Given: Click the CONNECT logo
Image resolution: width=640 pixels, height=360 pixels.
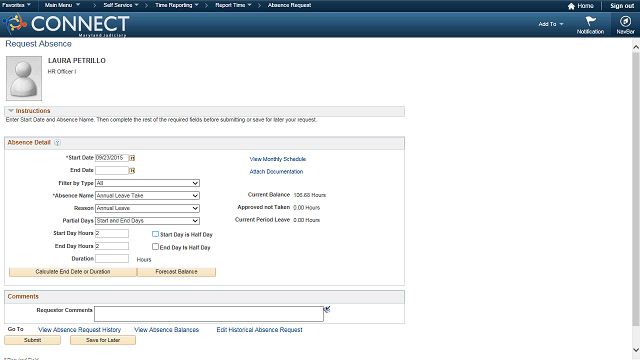Looking at the screenshot, I should pyautogui.click(x=66, y=24).
